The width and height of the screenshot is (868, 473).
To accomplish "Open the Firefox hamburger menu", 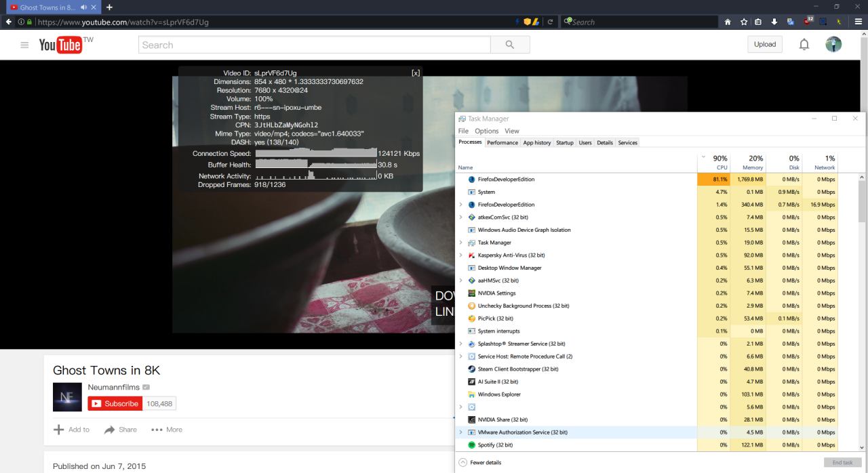I will [858, 22].
